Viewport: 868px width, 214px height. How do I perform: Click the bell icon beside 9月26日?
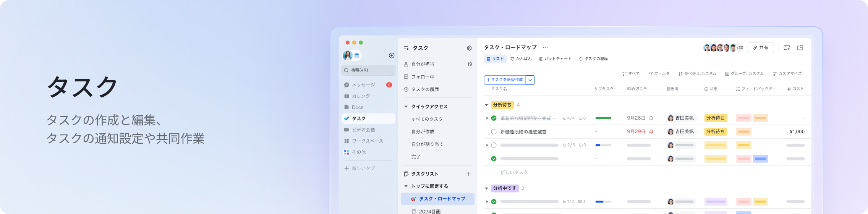pyautogui.click(x=651, y=118)
